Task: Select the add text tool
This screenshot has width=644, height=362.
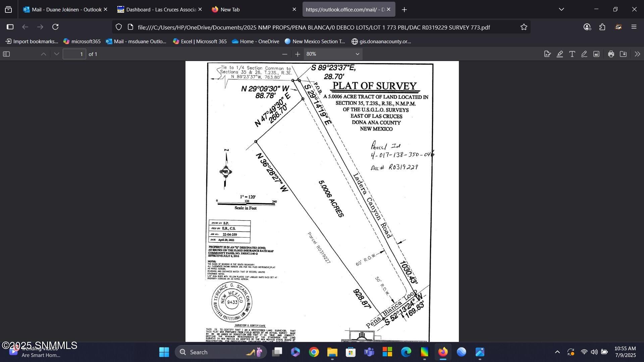Action: pyautogui.click(x=572, y=54)
